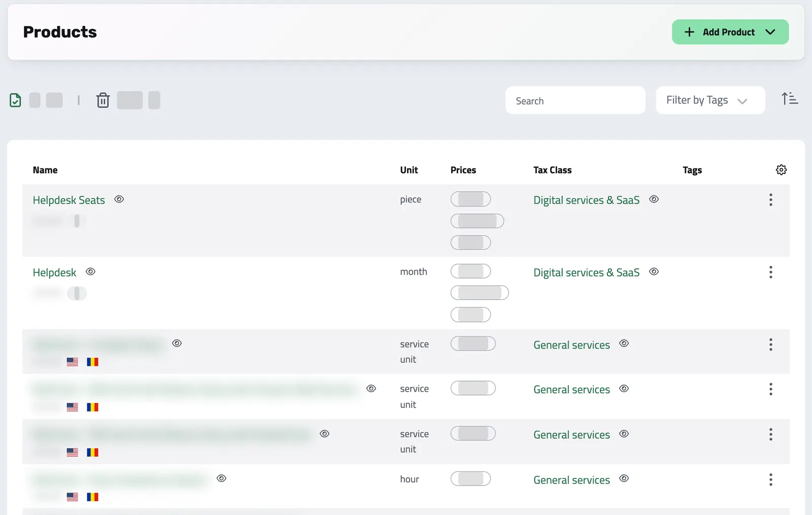Click eye icon beside hour row's General services
Image resolution: width=812 pixels, height=515 pixels.
click(x=624, y=478)
